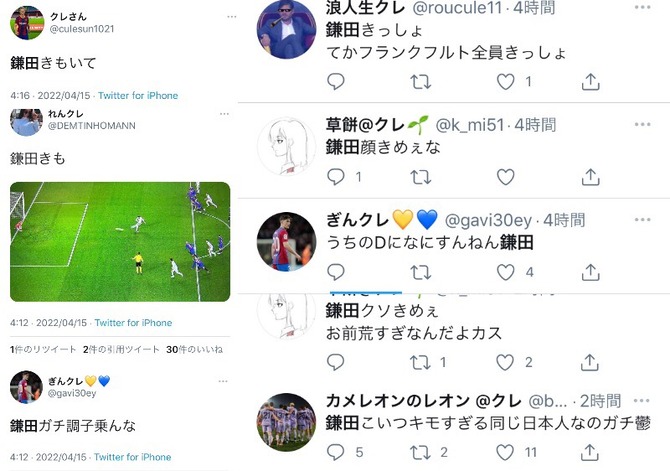Open more options on 浪人生クレ's tweet

642,7
